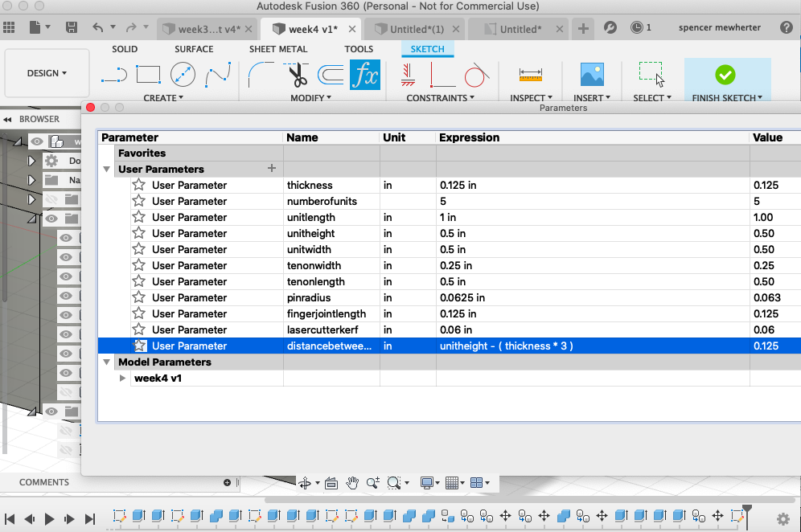This screenshot has width=801, height=532.
Task: Switch to the week3 document tab
Action: pyautogui.click(x=207, y=29)
